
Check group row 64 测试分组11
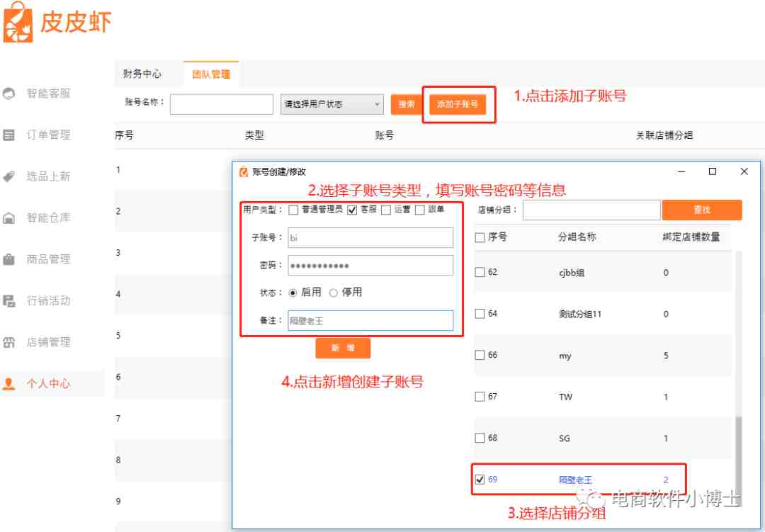click(x=480, y=314)
